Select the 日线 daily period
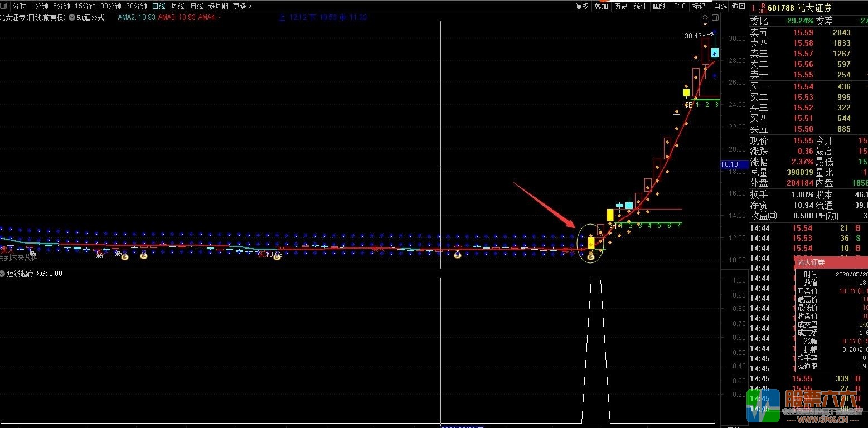 point(159,6)
